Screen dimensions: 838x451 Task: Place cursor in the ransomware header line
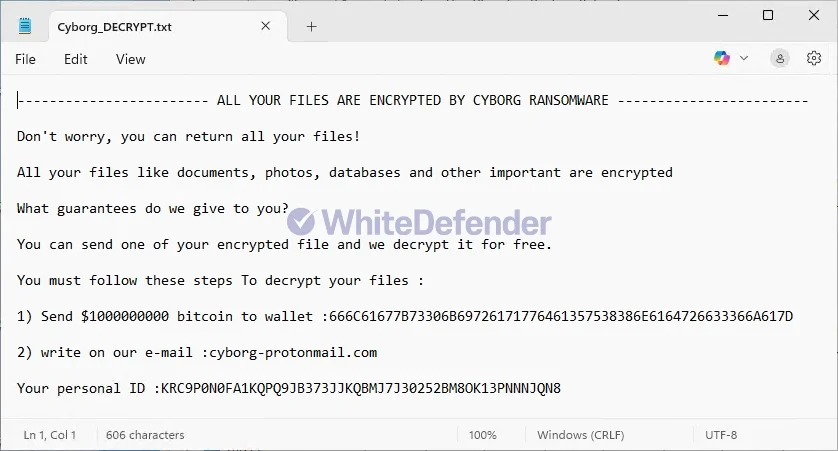[413, 100]
